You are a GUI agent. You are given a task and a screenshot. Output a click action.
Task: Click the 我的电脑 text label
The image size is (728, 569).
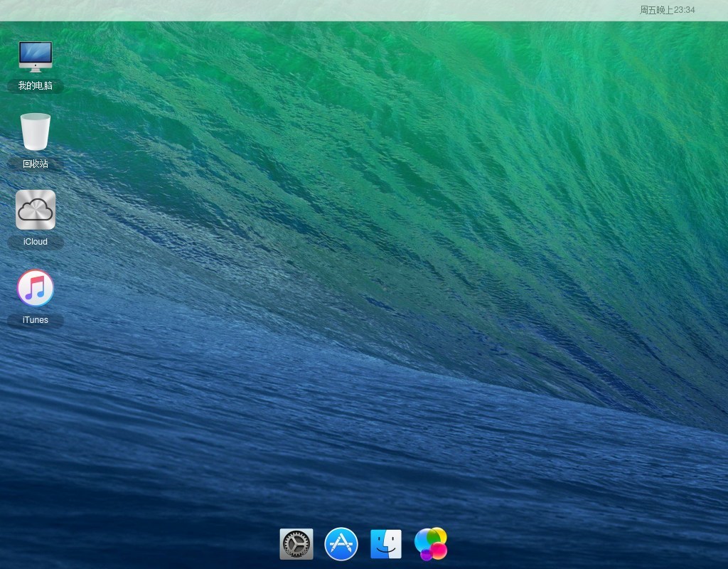tap(36, 86)
